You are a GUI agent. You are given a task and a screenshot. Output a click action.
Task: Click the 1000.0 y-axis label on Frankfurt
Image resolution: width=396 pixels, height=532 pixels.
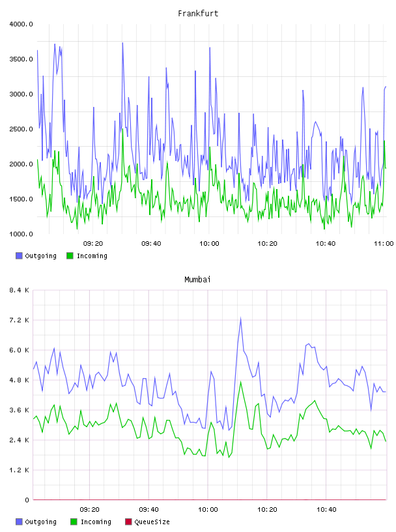pyautogui.click(x=21, y=234)
